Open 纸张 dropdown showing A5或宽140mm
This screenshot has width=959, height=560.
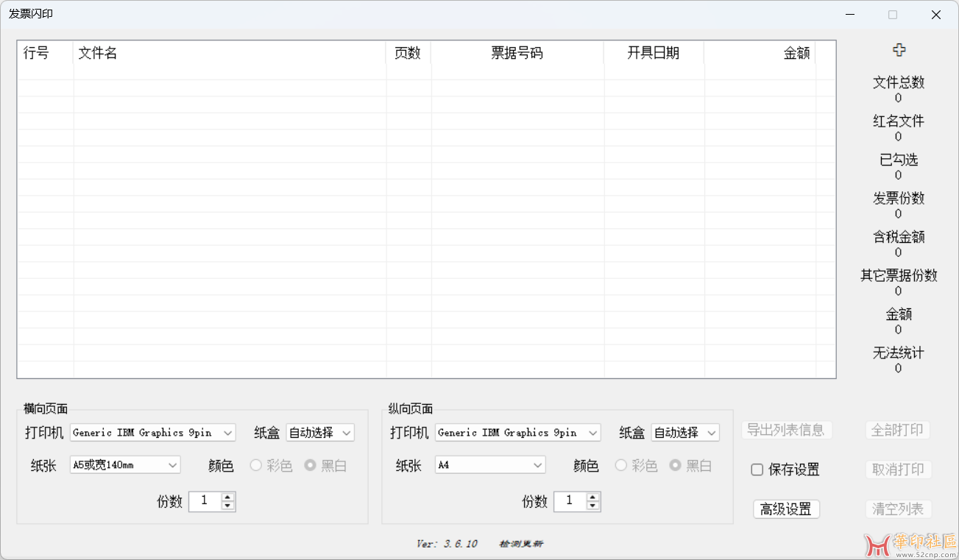tap(125, 465)
